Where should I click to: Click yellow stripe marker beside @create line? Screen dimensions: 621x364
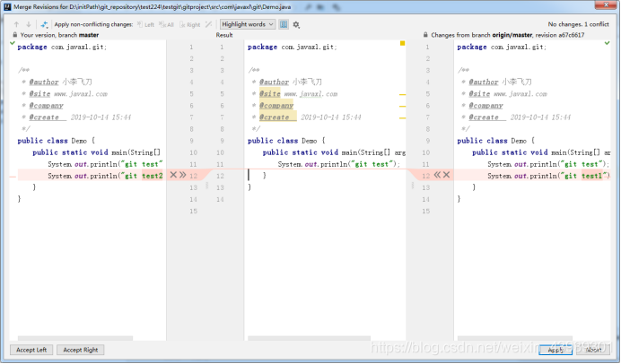click(402, 118)
